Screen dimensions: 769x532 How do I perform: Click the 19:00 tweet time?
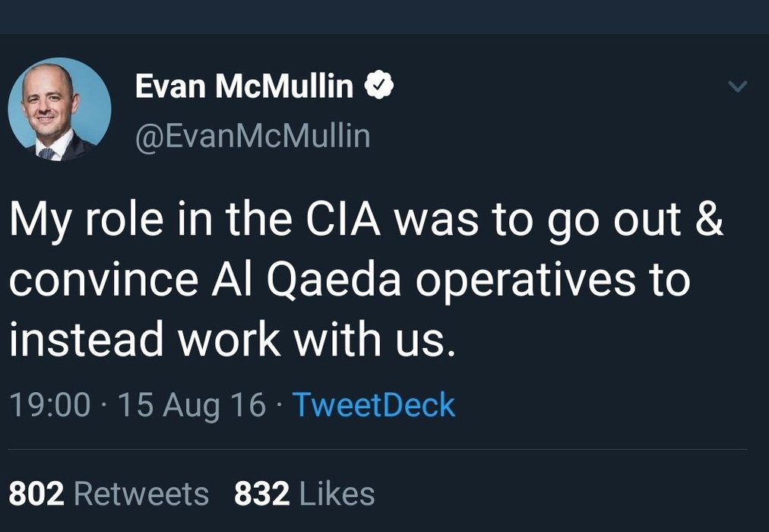(50, 405)
